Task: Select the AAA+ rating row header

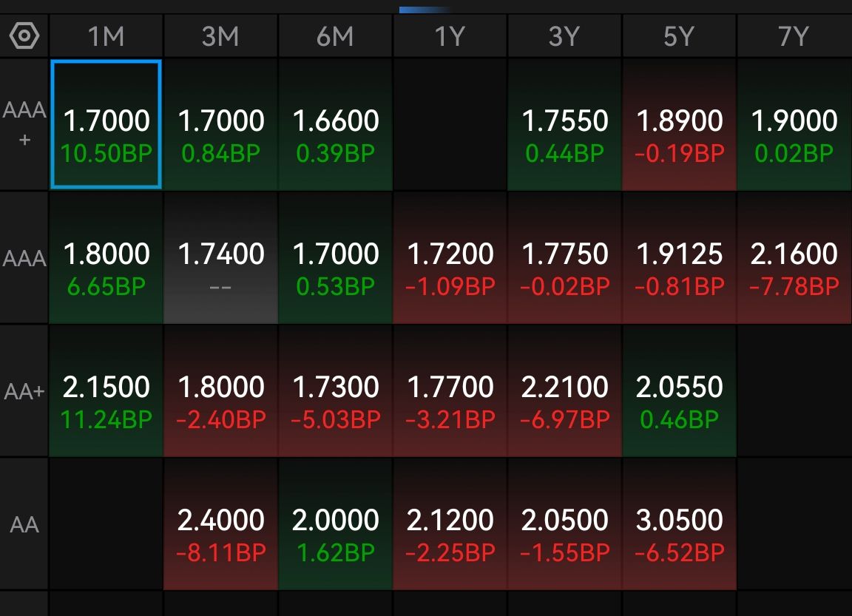Action: [24, 124]
